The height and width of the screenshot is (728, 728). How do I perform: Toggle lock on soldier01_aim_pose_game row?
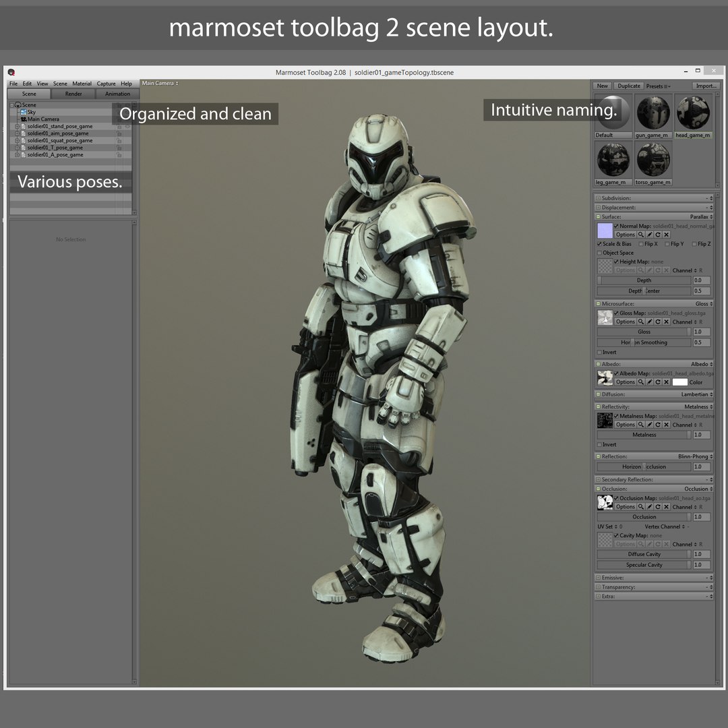pos(119,133)
